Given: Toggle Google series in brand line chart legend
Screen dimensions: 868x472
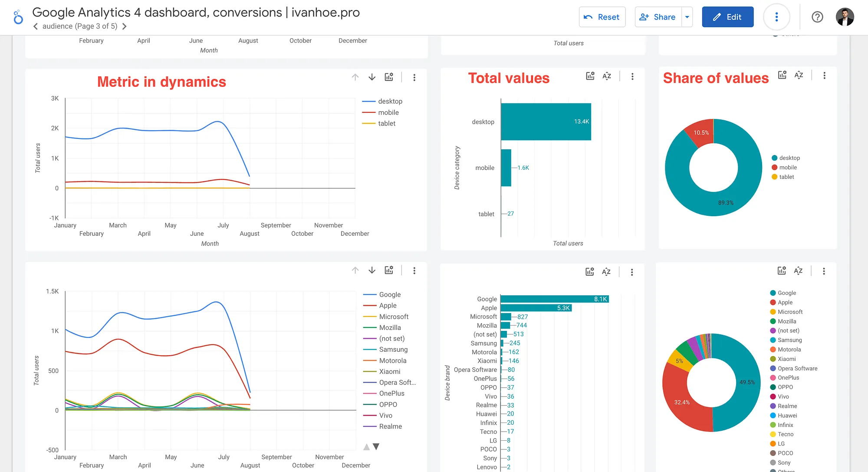Looking at the screenshot, I should coord(389,294).
